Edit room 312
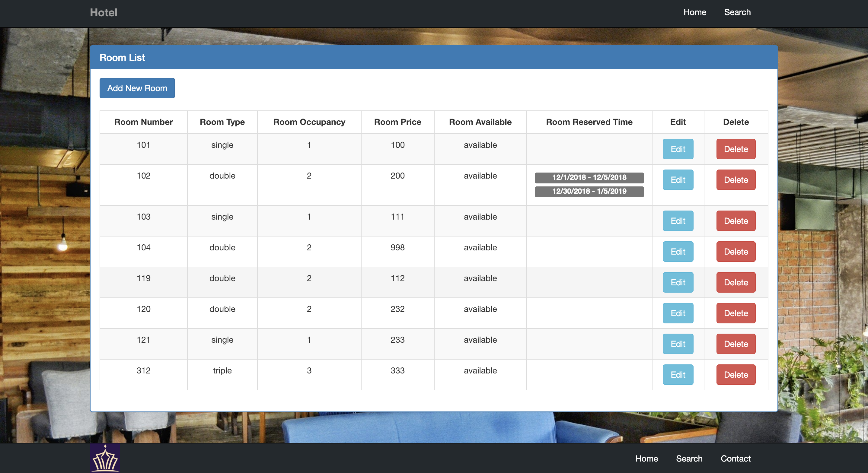Viewport: 868px width, 473px height. pyautogui.click(x=678, y=374)
